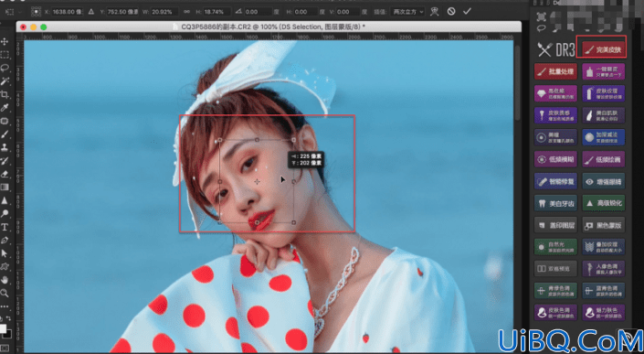Cancel the transform with the circle-slash icon
This screenshot has height=354, width=644.
[451, 12]
